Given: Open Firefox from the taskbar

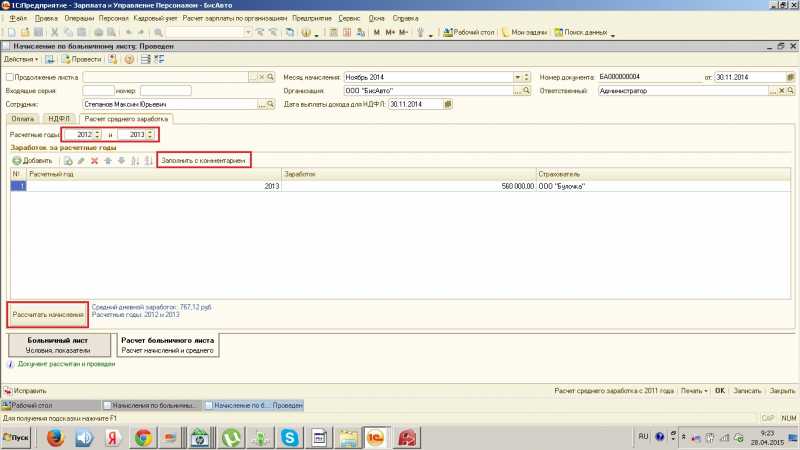Looking at the screenshot, I should pyautogui.click(x=55, y=438).
